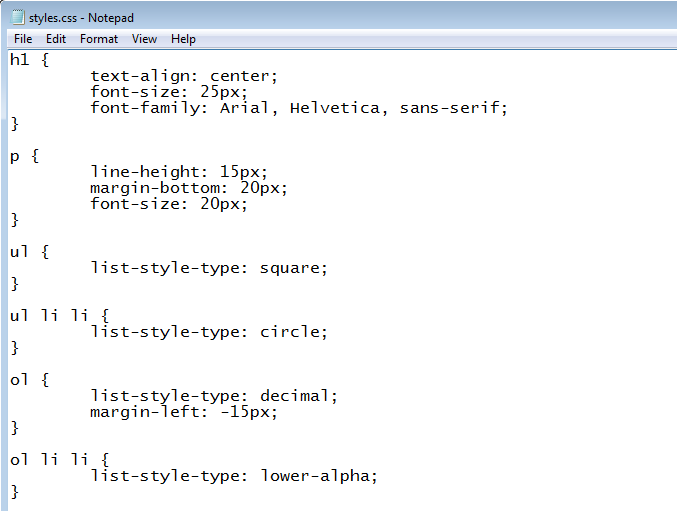Open the Help menu
677x511 pixels.
(183, 39)
